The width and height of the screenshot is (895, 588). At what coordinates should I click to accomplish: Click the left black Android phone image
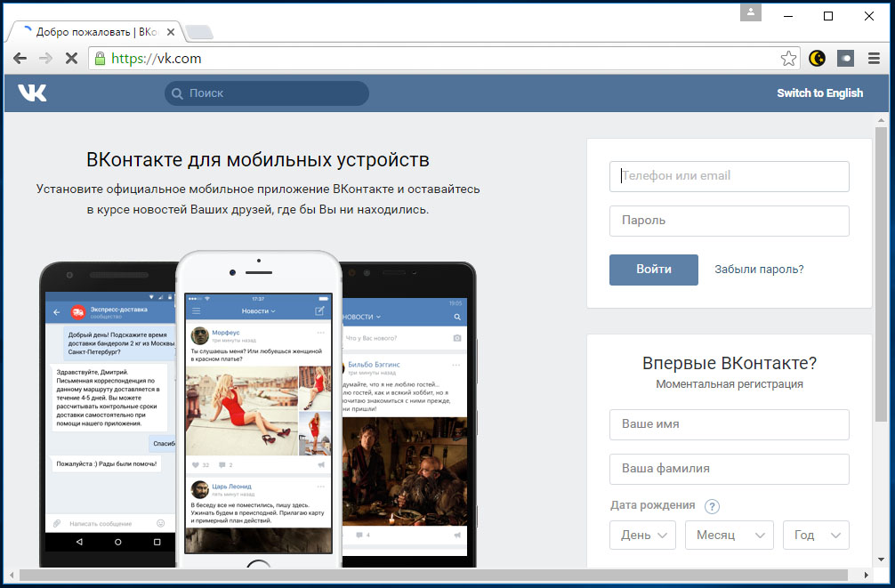pyautogui.click(x=108, y=415)
